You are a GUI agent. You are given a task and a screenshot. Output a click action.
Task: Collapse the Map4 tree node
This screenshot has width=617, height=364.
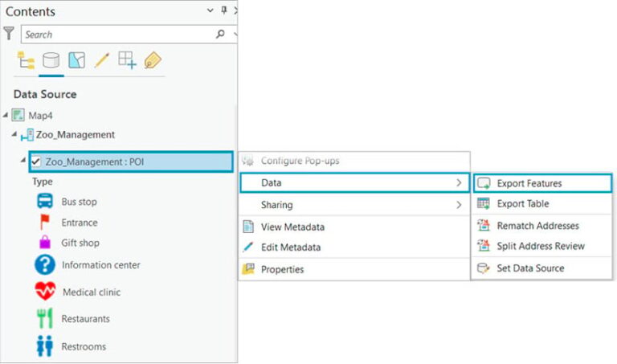pyautogui.click(x=6, y=115)
